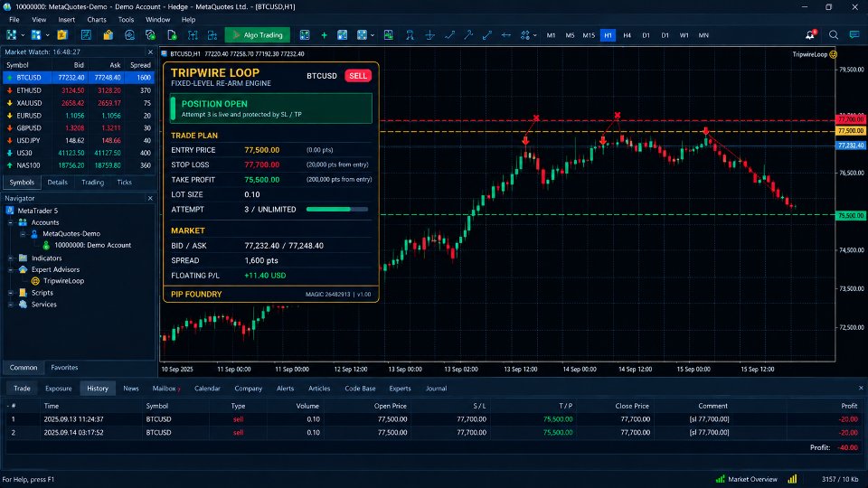Expand the Indicators tree node

[11, 258]
